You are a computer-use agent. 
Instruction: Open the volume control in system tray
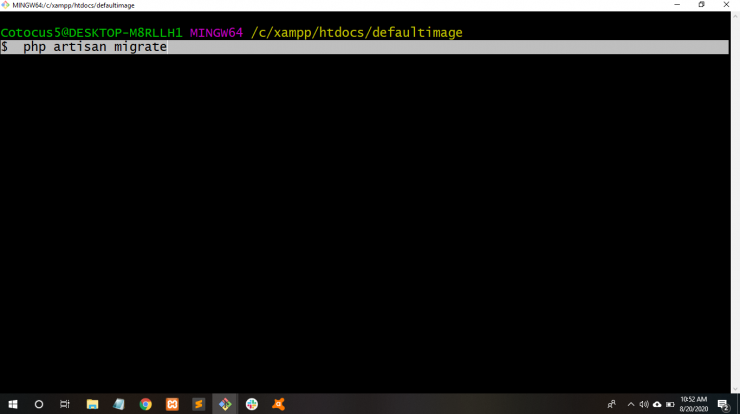coord(644,404)
